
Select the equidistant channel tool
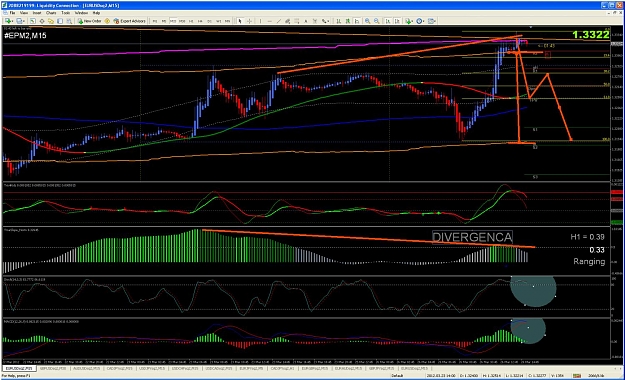[287, 21]
